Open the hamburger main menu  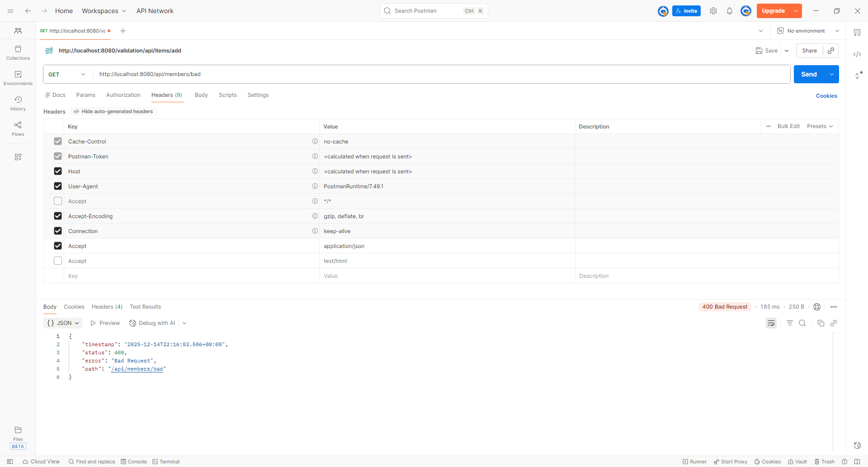tap(10, 11)
